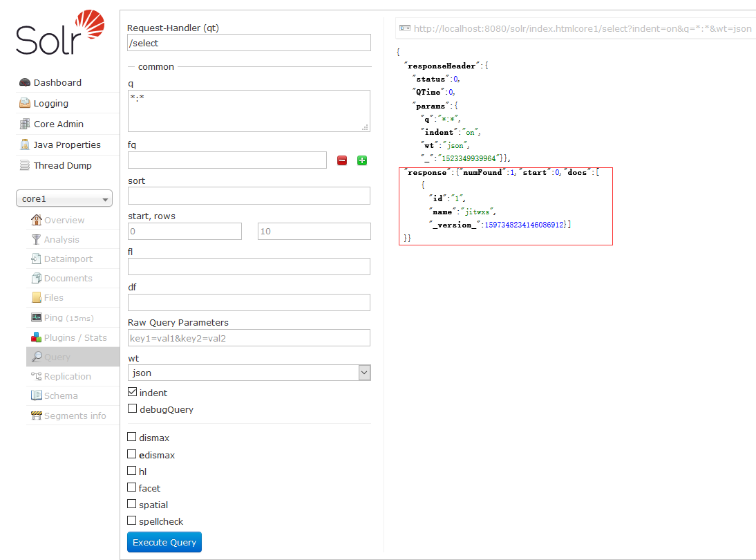Click the Execute Query button
756x560 pixels.
click(164, 542)
